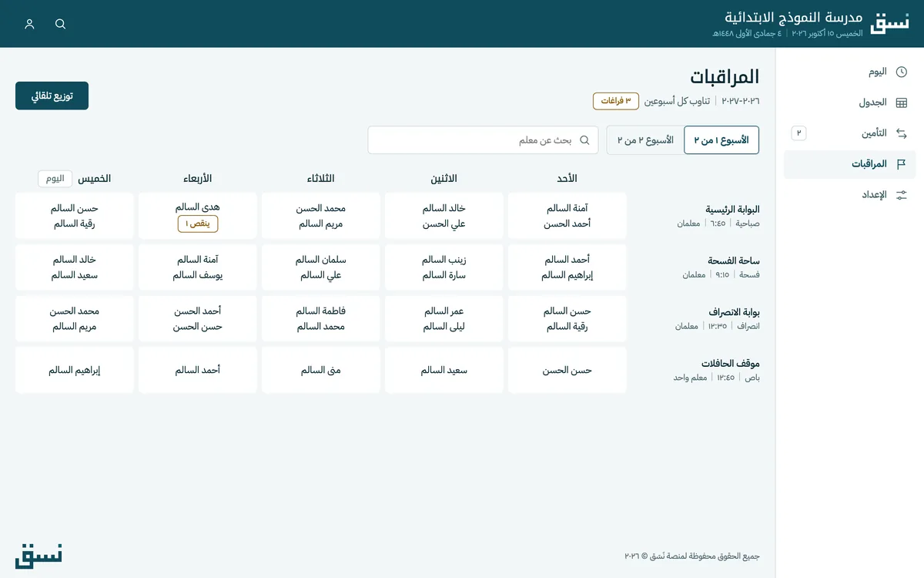
Task: Focus the بحث عن معلم search field
Action: click(x=484, y=140)
